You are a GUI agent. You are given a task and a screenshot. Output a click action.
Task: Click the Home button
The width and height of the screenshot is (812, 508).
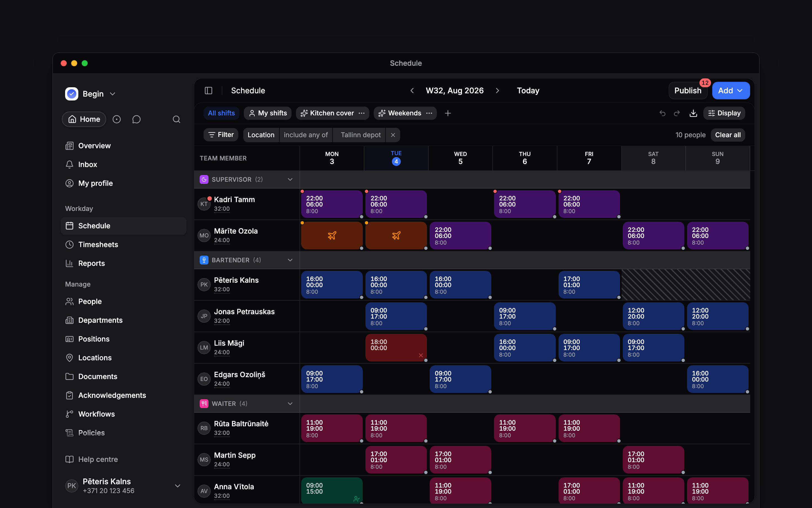84,119
